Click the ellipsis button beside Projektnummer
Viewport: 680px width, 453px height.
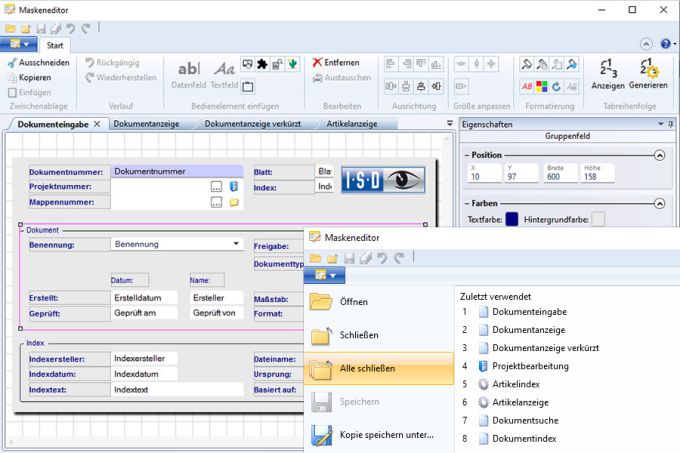click(x=216, y=187)
